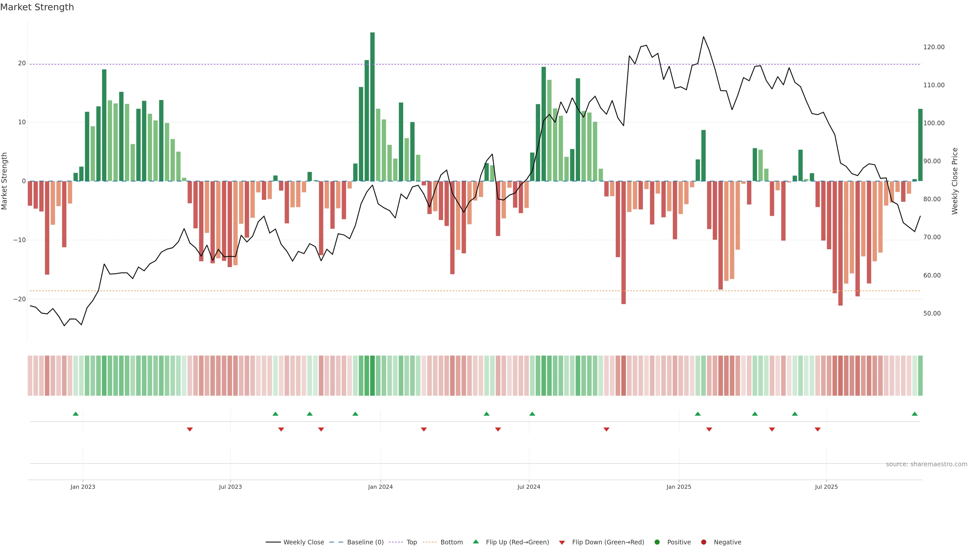Screen dimensions: 980x551
Task: Click Flip Down red triangle legend icon
Action: click(x=562, y=542)
